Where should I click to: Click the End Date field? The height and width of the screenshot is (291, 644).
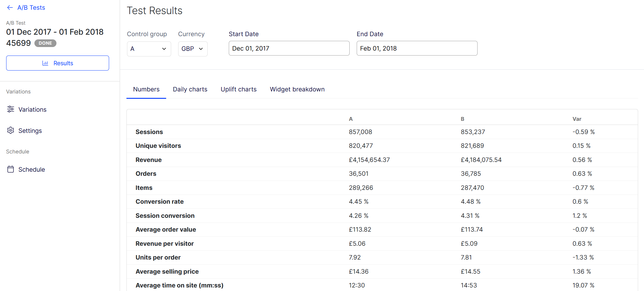click(417, 48)
